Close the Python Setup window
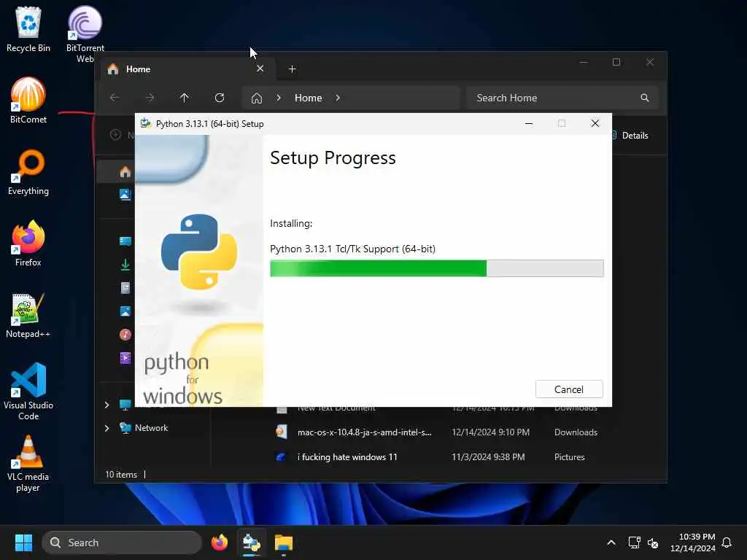The width and height of the screenshot is (747, 560). (595, 123)
